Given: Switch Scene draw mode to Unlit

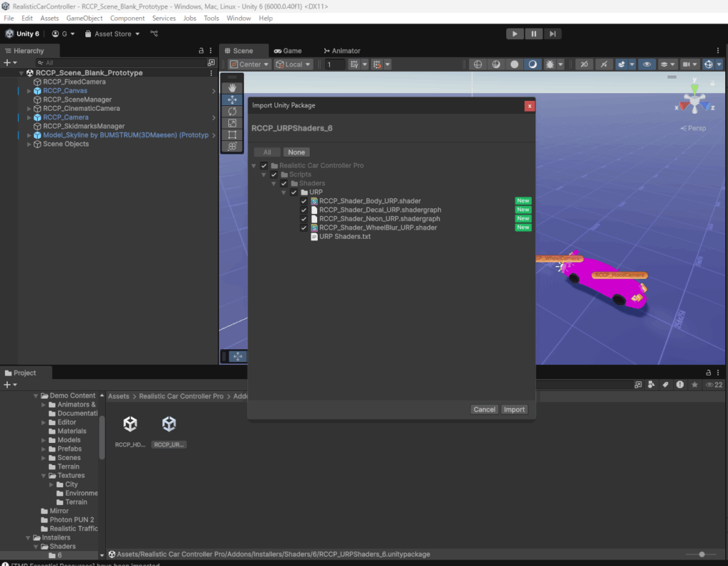Looking at the screenshot, I should [x=515, y=65].
